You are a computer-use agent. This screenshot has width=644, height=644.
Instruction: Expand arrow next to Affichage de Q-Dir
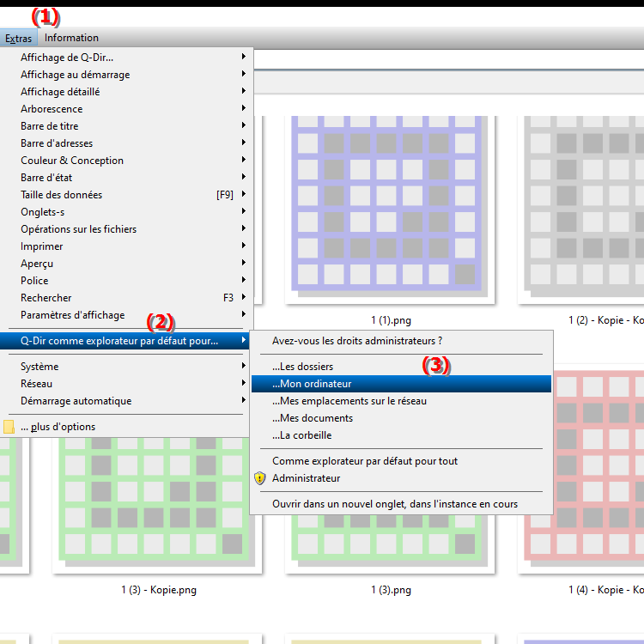click(244, 57)
